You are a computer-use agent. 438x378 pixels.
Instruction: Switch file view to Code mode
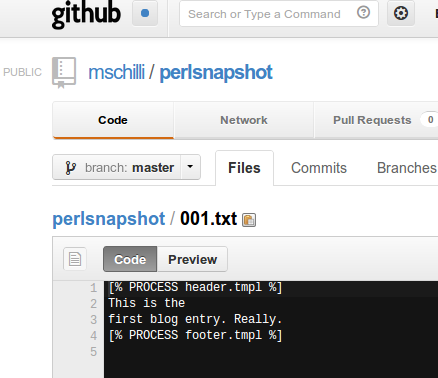pos(130,259)
